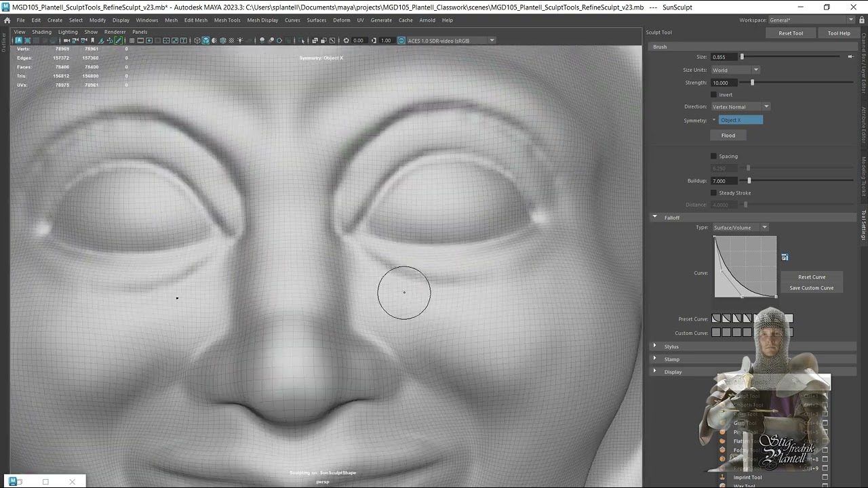Open the Edit Mesh menu
868x488 pixels.
point(196,20)
